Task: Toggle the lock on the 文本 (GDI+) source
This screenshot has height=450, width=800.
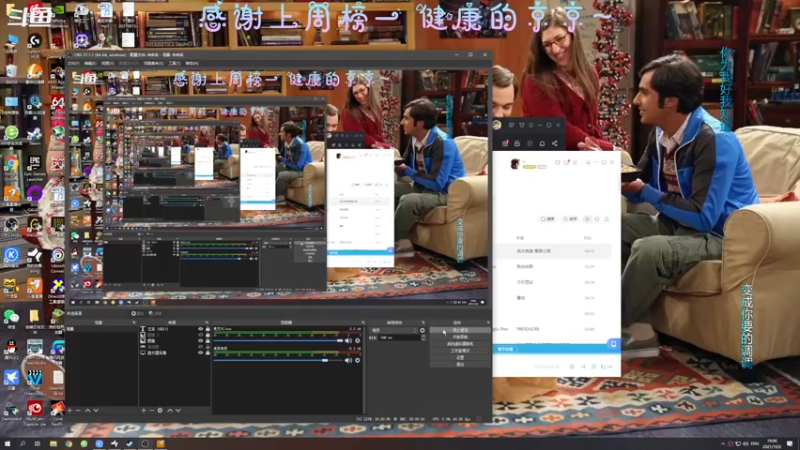Action: (x=207, y=329)
